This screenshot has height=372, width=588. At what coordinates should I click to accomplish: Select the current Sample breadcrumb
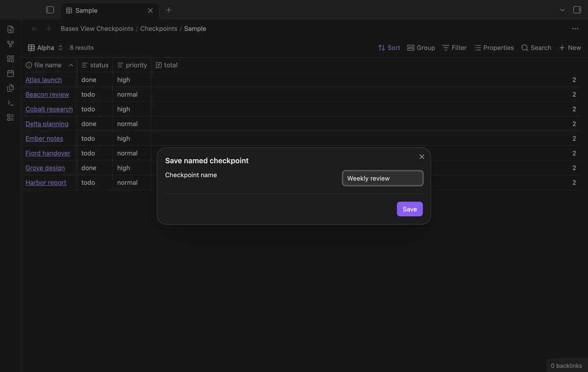195,28
